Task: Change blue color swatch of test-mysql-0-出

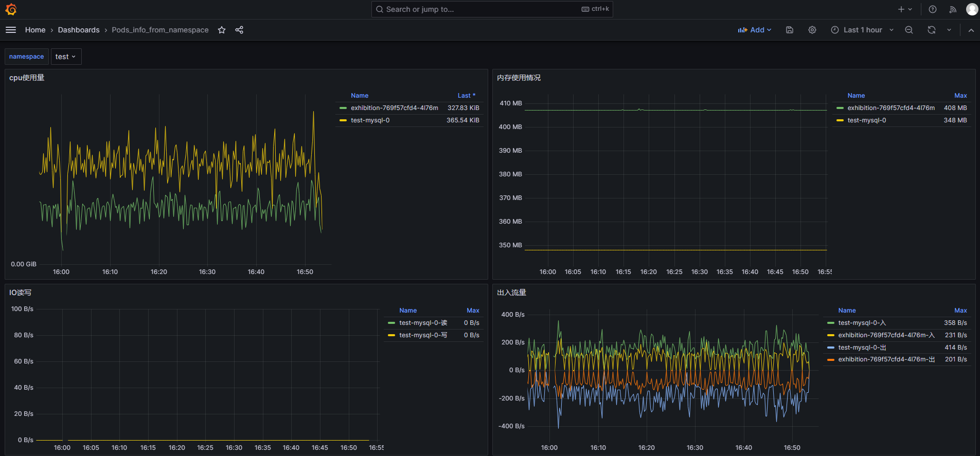Action: point(831,348)
